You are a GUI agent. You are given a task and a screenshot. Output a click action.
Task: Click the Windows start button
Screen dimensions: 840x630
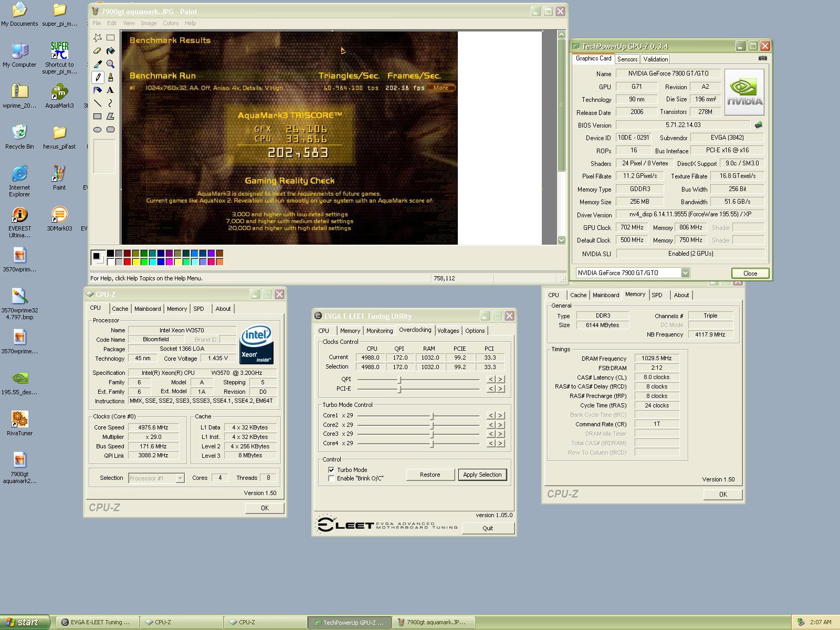coord(25,622)
